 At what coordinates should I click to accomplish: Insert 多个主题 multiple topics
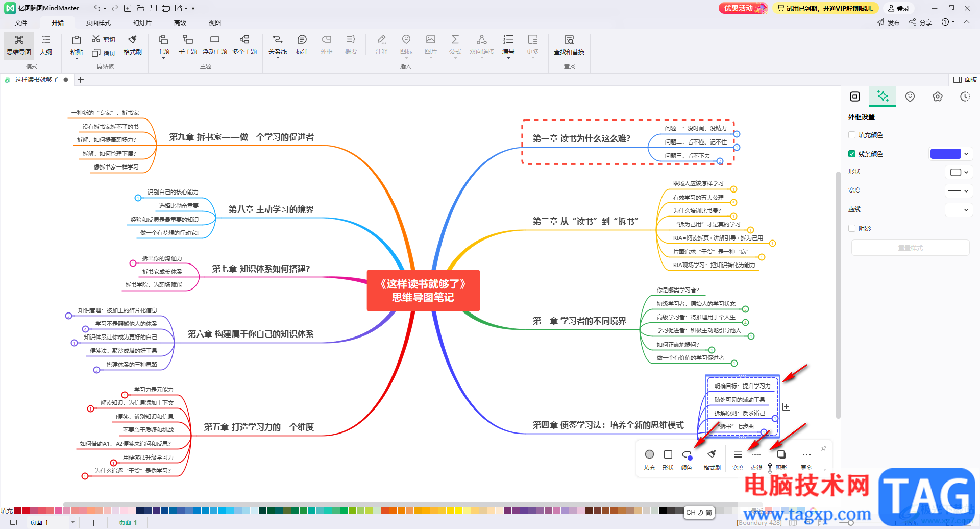point(244,45)
